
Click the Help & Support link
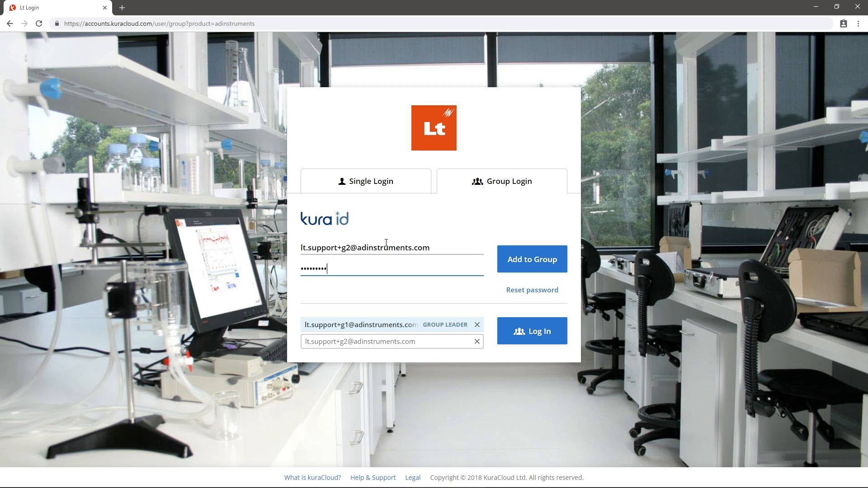click(372, 477)
